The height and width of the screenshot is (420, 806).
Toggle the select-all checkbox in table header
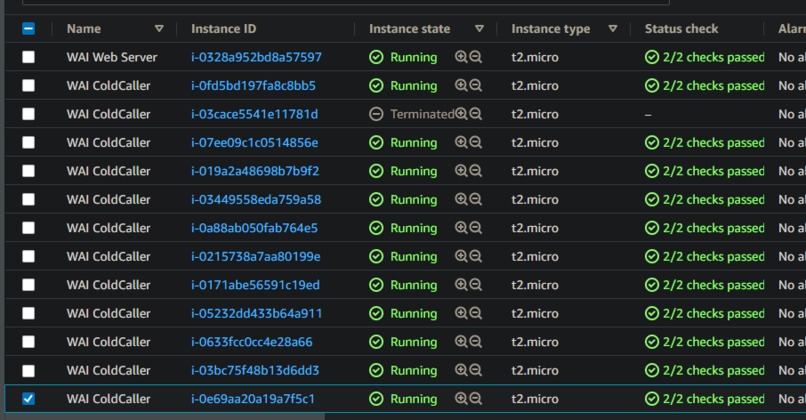[28, 29]
